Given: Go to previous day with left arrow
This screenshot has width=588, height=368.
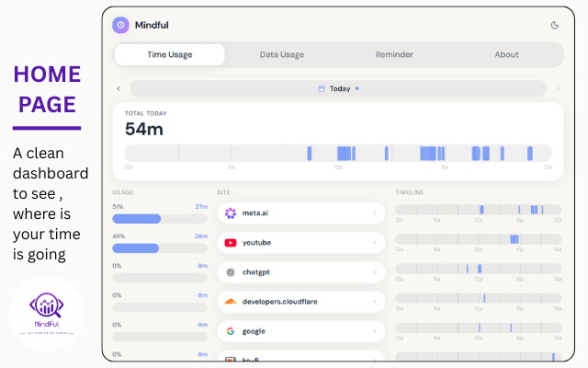Looking at the screenshot, I should coord(119,88).
